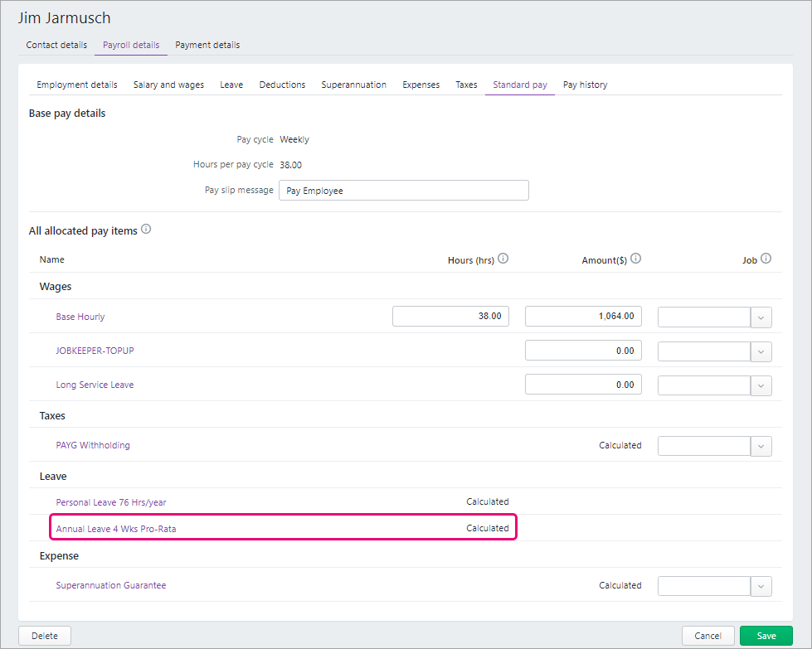
Task: Edit the Base Hourly hours field
Action: pyautogui.click(x=450, y=316)
